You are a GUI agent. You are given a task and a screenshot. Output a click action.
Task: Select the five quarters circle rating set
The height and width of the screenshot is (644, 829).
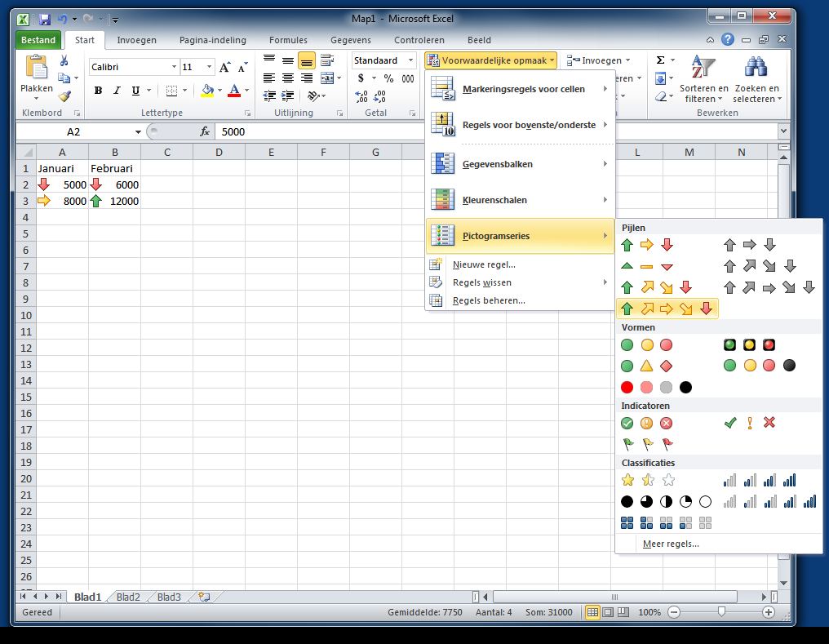[666, 502]
